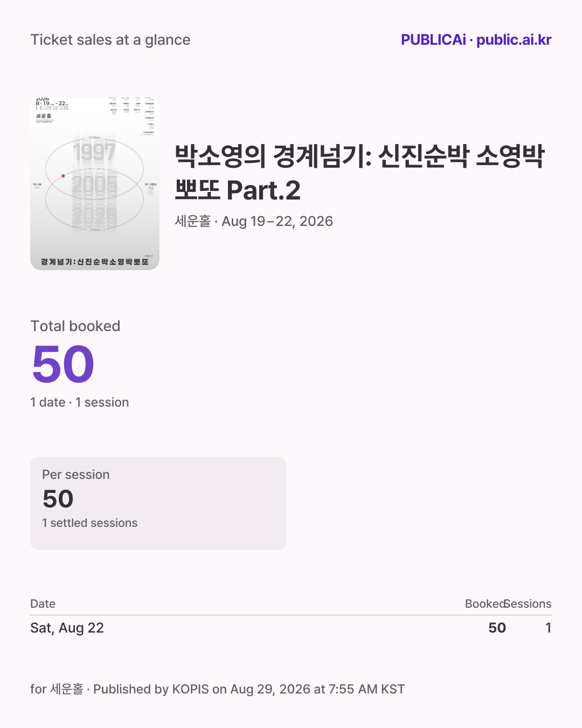Sort by the Sessions column header
This screenshot has height=728, width=582.
(528, 603)
